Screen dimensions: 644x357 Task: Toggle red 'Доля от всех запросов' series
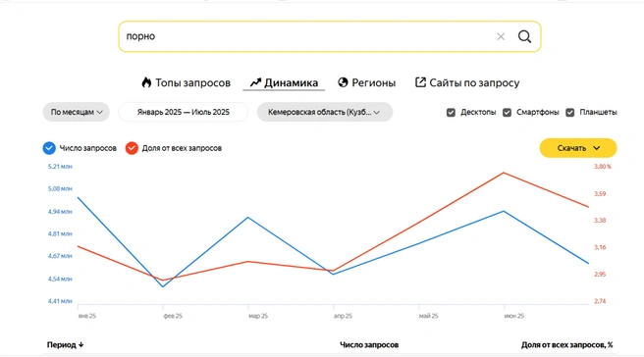(x=132, y=148)
